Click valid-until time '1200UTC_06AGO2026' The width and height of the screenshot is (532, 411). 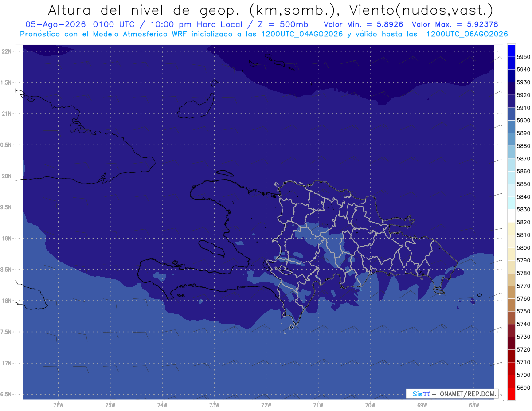[467, 34]
